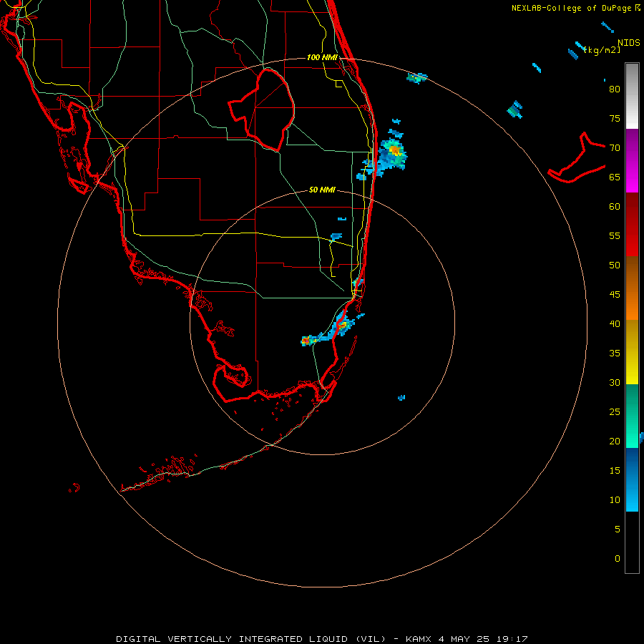Click the 15 value on the color scale
This screenshot has width=644, height=644.
(615, 471)
